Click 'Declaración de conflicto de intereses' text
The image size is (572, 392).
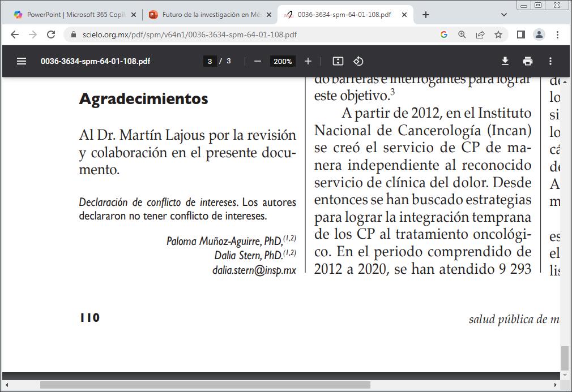159,202
